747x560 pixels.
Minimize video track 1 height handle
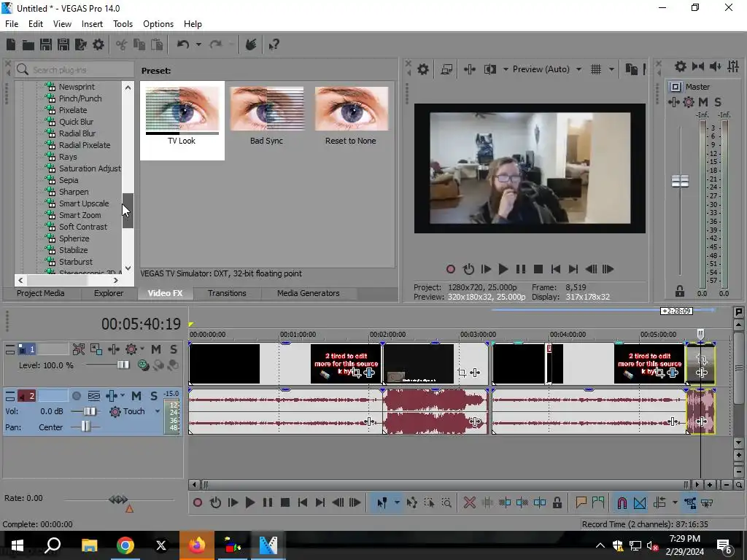pos(10,349)
